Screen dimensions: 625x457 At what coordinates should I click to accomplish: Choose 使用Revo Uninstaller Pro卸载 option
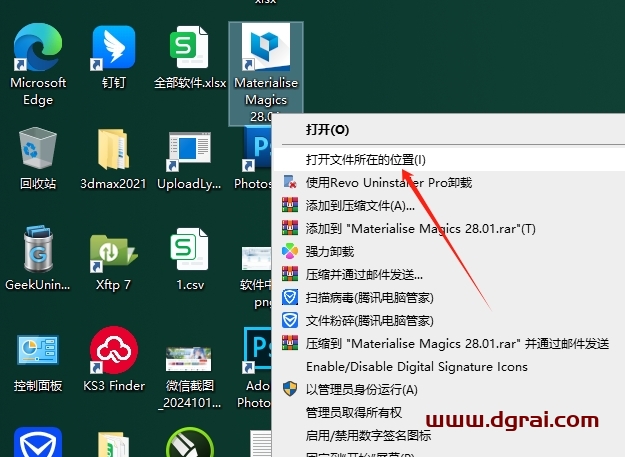click(x=448, y=182)
